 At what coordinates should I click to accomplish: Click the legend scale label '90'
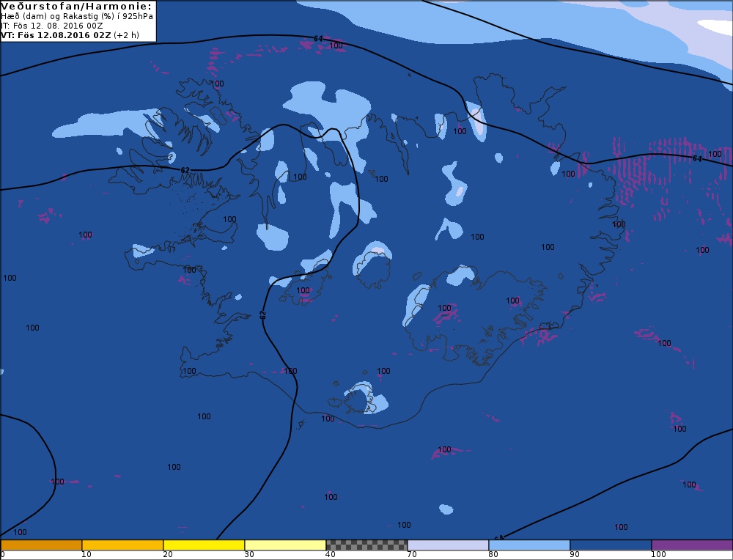coord(574,555)
